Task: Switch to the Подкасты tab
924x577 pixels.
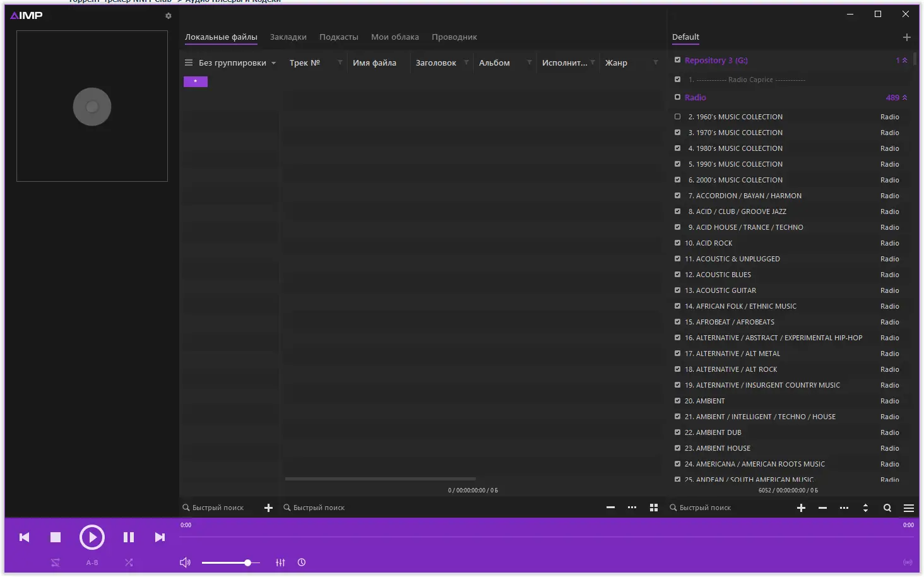Action: (x=339, y=37)
